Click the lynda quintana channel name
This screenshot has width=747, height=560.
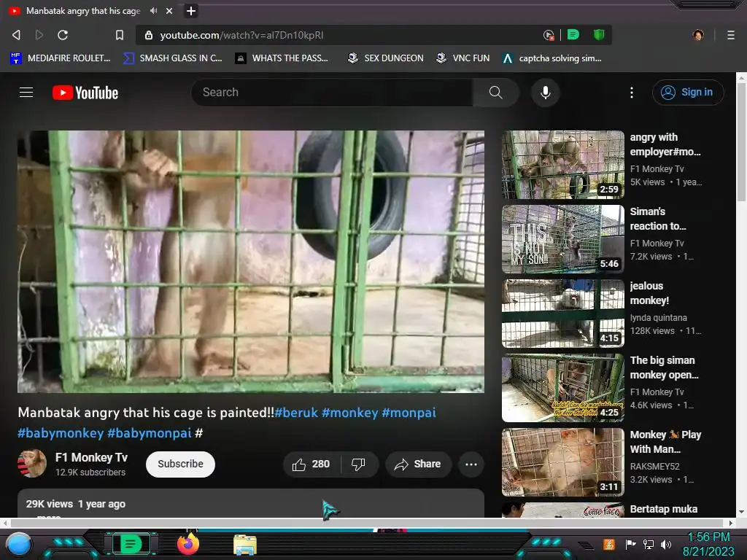(x=659, y=318)
